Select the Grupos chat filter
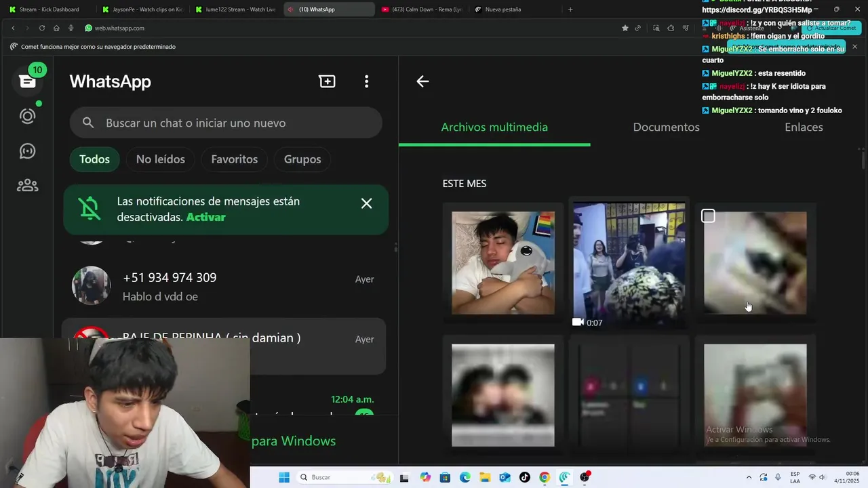The height and width of the screenshot is (488, 868). [x=302, y=159]
